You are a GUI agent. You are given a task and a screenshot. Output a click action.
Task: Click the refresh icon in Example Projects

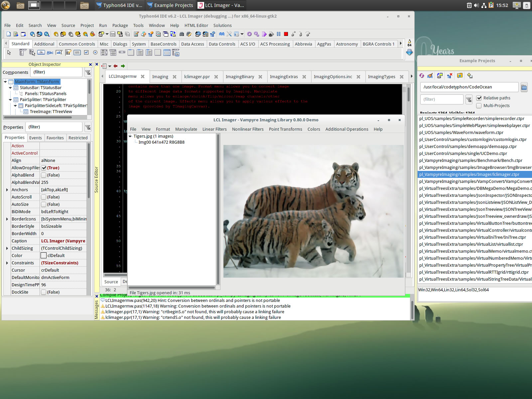(x=422, y=75)
